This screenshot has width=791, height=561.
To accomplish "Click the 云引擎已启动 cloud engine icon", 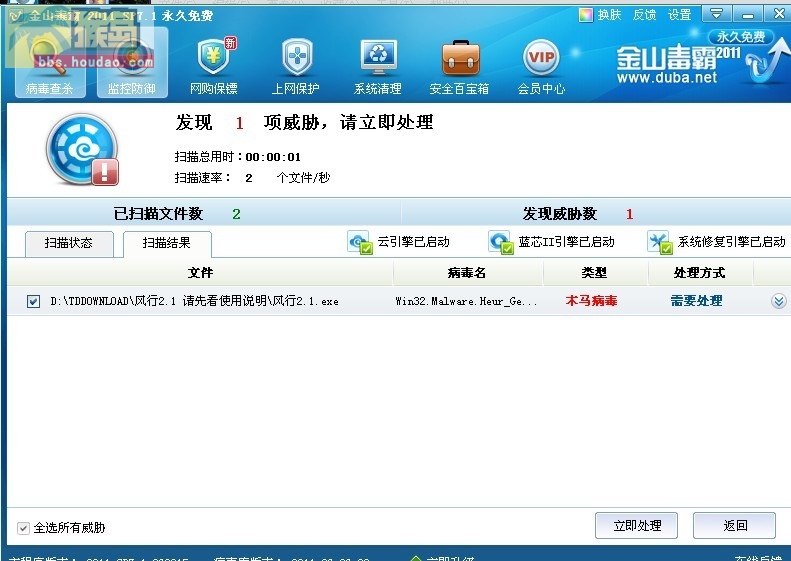I will [x=360, y=242].
